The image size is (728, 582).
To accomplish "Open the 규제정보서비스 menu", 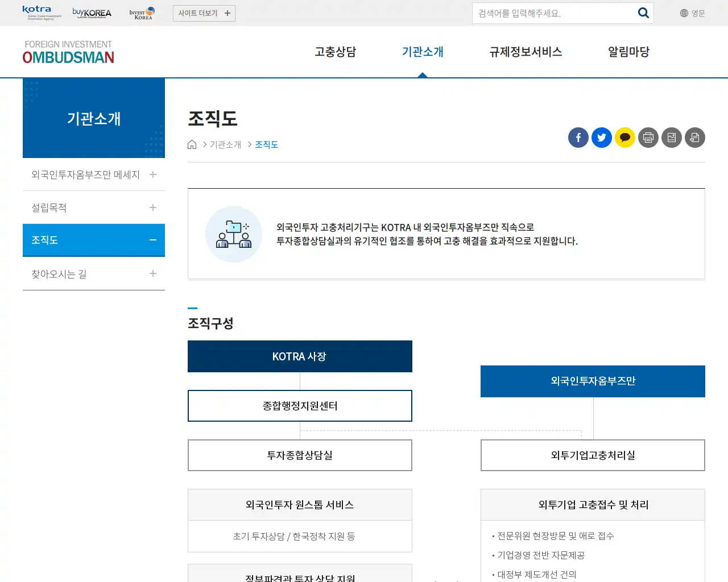I will 525,51.
